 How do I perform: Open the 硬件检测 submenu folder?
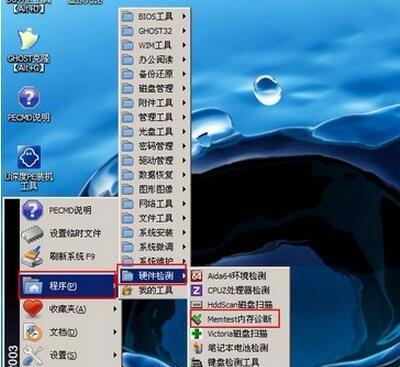(x=152, y=276)
